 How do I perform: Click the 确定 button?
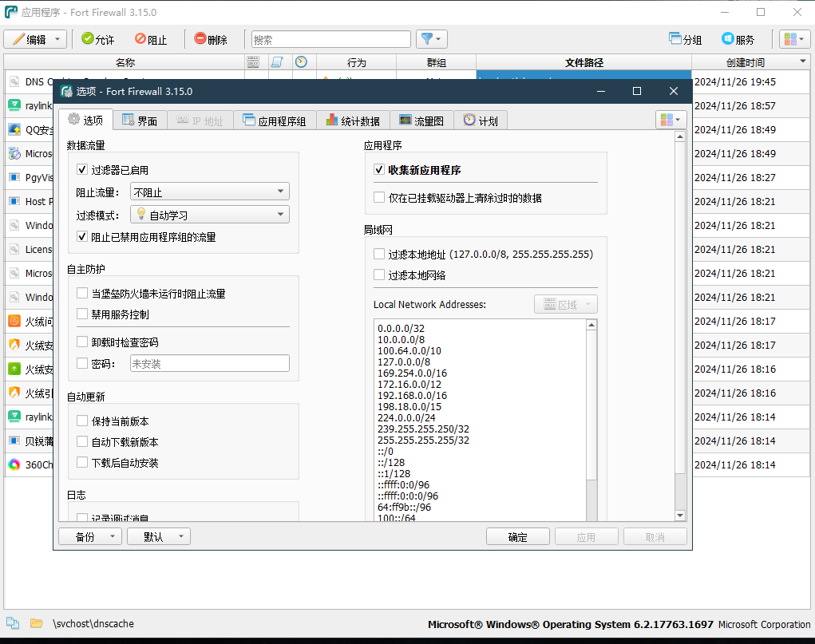pyautogui.click(x=518, y=536)
